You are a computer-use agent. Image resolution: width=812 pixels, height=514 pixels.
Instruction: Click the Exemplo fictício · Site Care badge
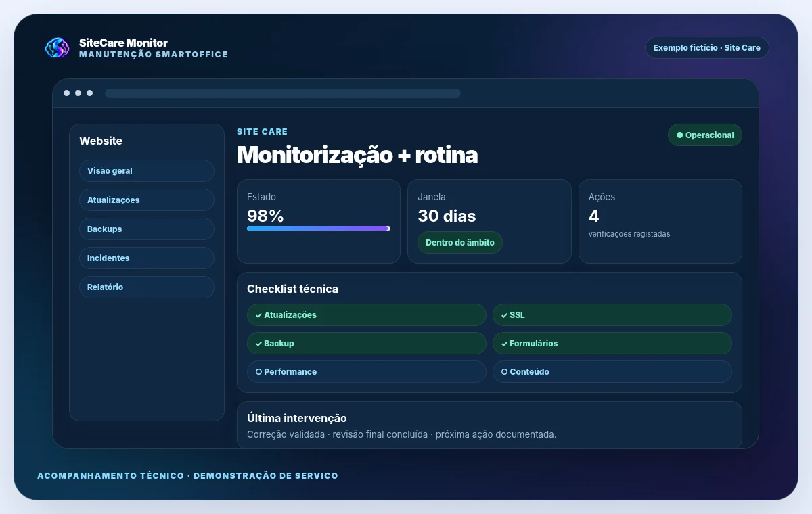707,48
